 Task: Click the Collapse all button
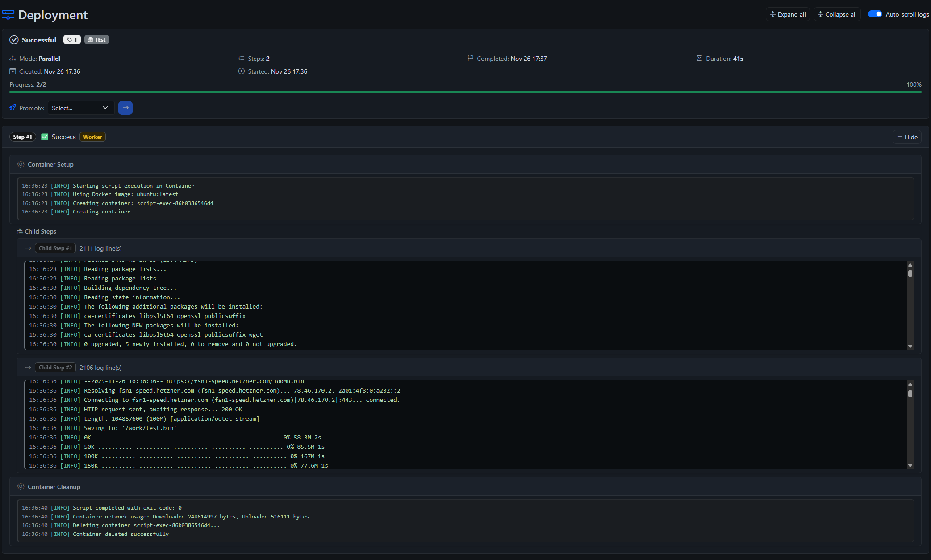pos(836,14)
